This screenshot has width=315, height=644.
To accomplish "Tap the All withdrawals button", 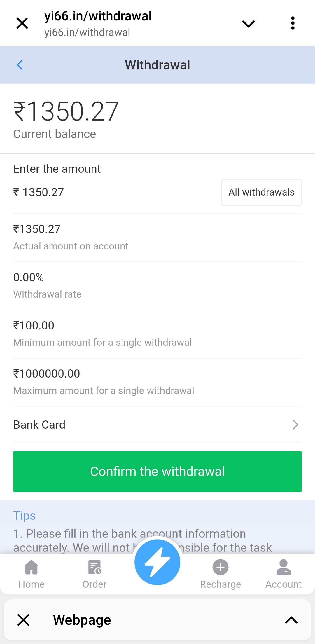I will point(261,193).
